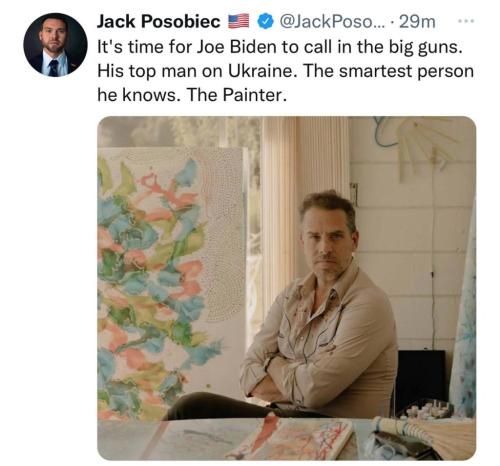This screenshot has width=500, height=466.
Task: Open the three-dot more options menu
Action: pyautogui.click(x=466, y=21)
